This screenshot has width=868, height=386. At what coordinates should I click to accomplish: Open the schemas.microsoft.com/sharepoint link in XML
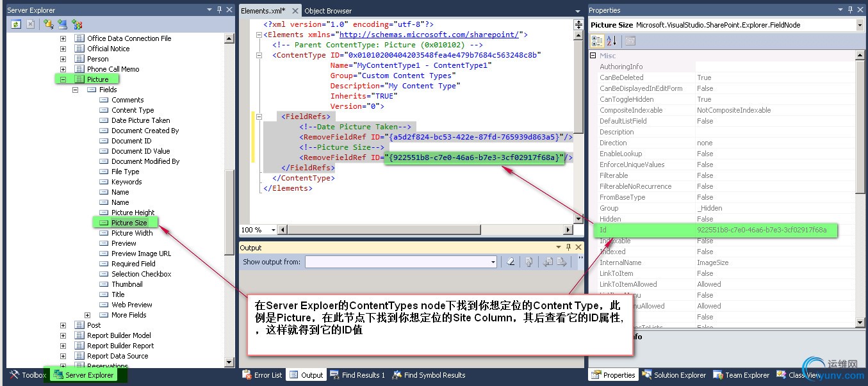point(430,35)
